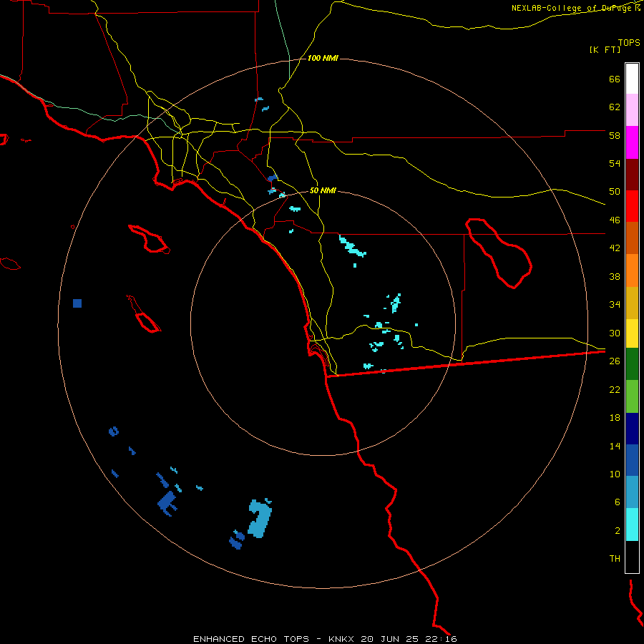Click the gold 38 legend swatch

[x=632, y=303]
